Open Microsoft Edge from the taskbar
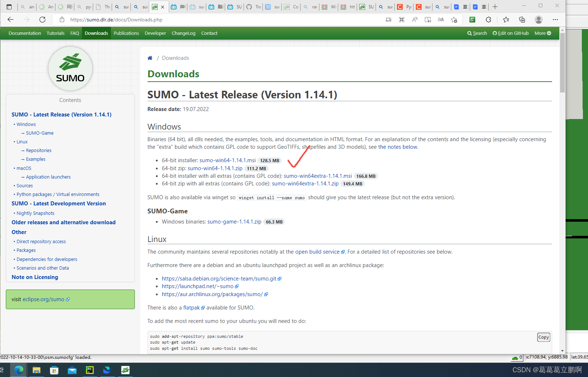The image size is (588, 377). (19, 370)
